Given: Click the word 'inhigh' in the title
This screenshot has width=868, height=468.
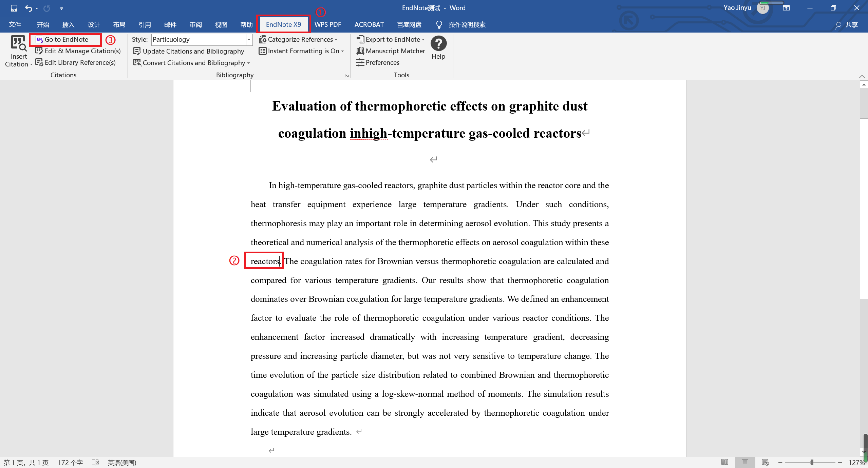Looking at the screenshot, I should (369, 133).
